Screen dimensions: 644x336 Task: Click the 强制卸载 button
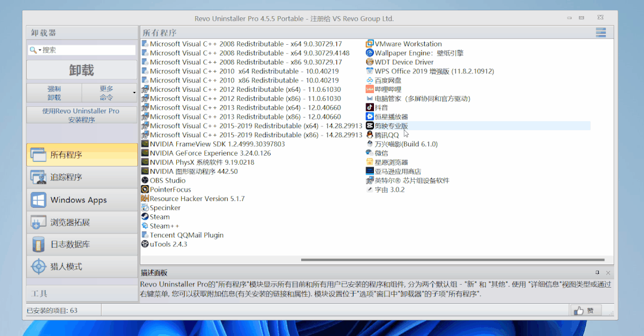click(x=54, y=93)
